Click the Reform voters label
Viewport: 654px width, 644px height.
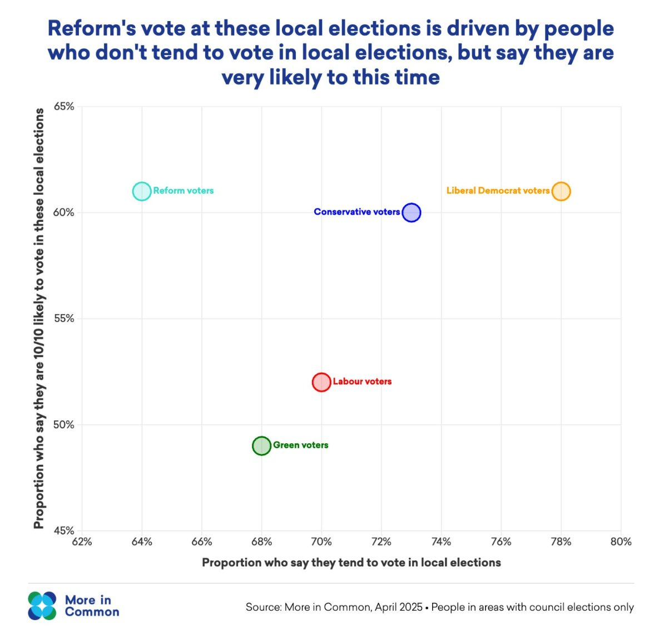[184, 191]
